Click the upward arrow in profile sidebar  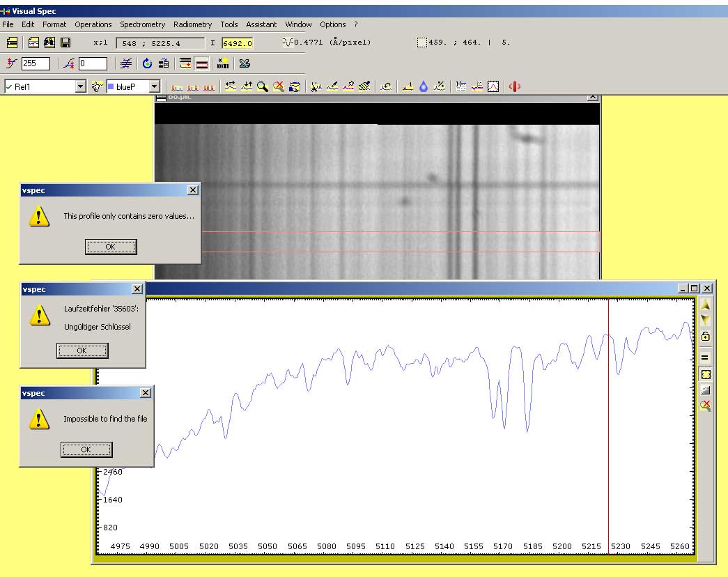[705, 305]
